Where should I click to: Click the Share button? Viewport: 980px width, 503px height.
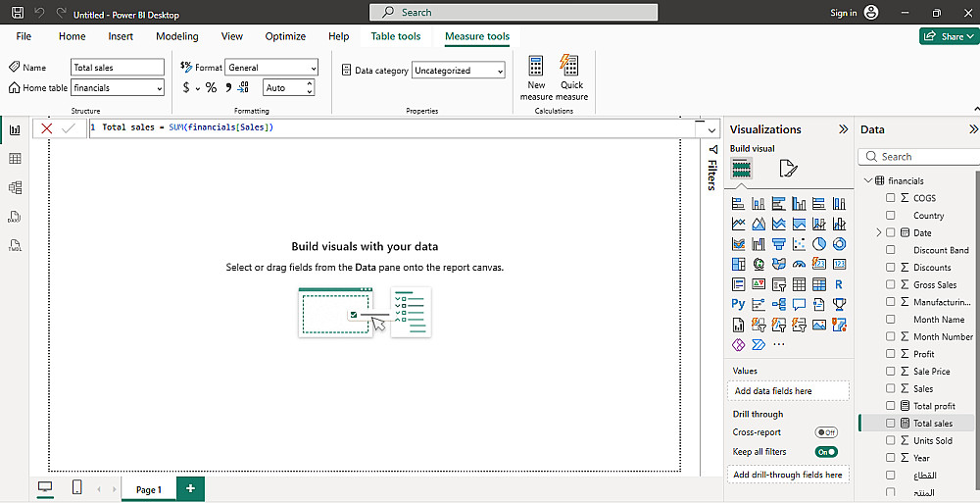948,36
